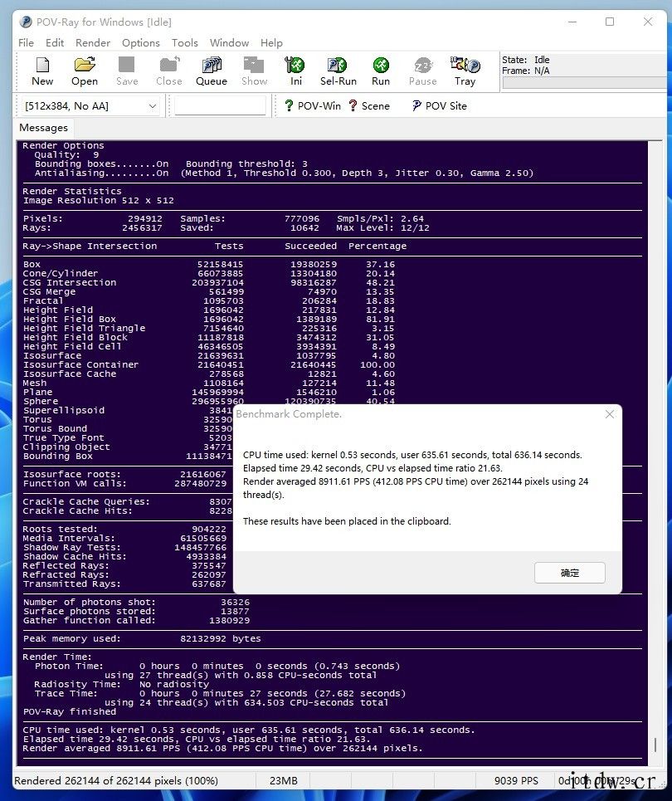Close the Benchmark Complete dialog
Image resolution: width=672 pixels, height=801 pixels.
click(x=610, y=414)
